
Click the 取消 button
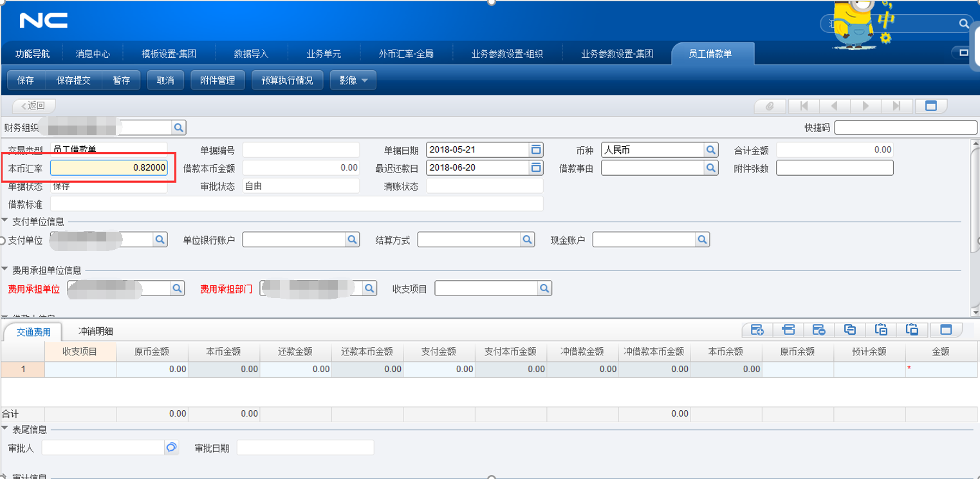[x=165, y=80]
